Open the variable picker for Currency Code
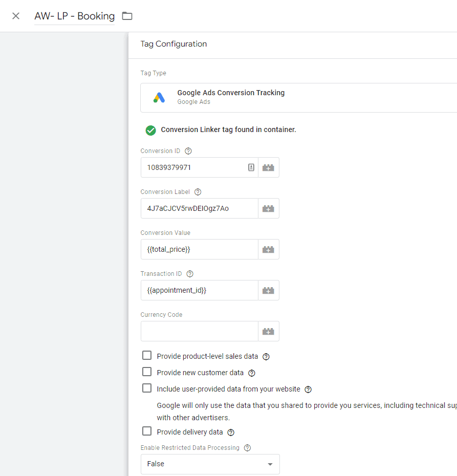Image resolution: width=457 pixels, height=476 pixels. [x=268, y=331]
